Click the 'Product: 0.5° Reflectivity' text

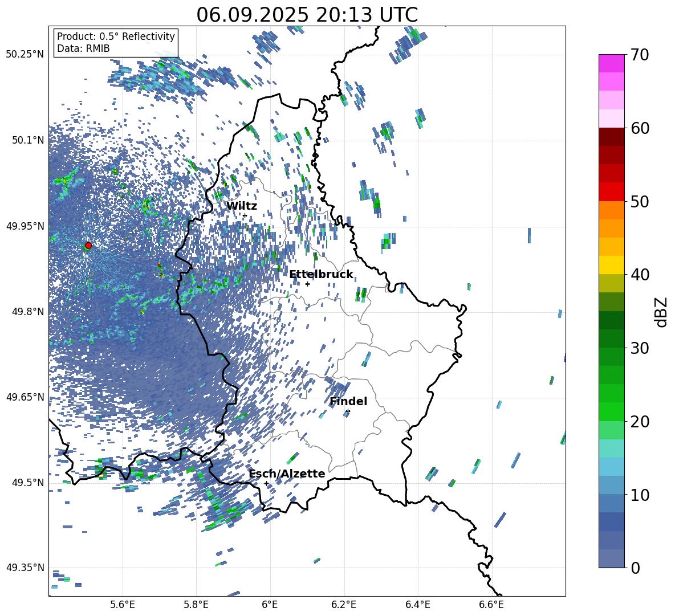[x=116, y=36]
